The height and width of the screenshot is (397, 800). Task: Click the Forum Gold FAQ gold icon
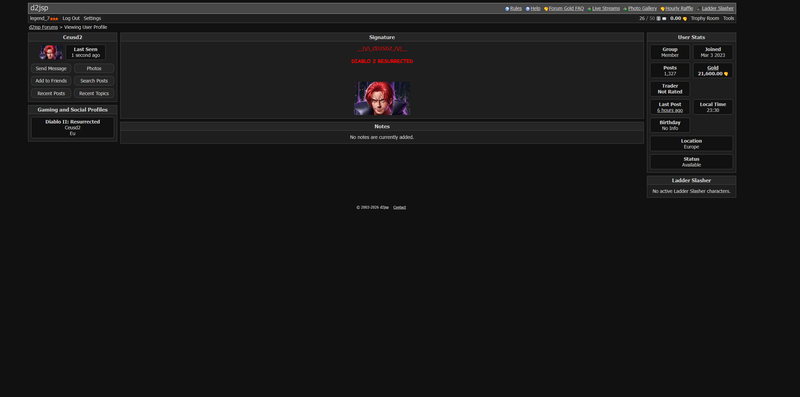click(546, 9)
